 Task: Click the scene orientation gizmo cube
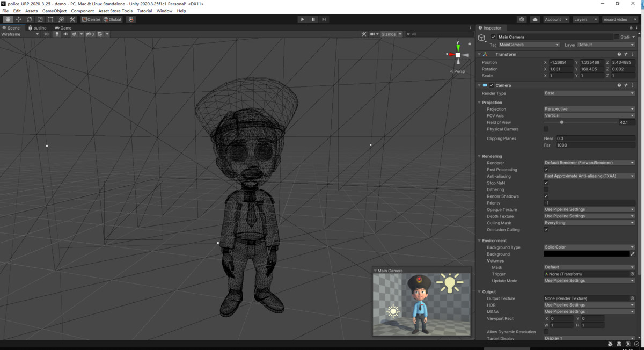pos(458,55)
